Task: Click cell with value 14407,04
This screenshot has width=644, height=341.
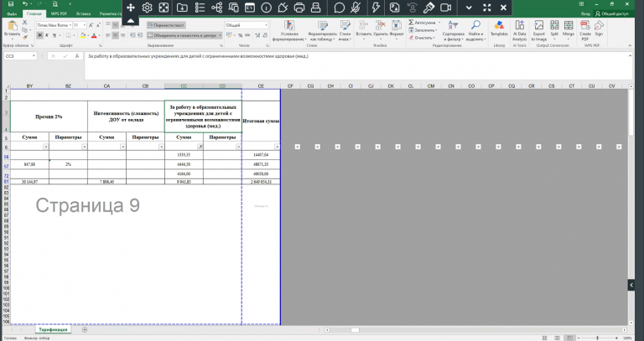Action: (262, 155)
